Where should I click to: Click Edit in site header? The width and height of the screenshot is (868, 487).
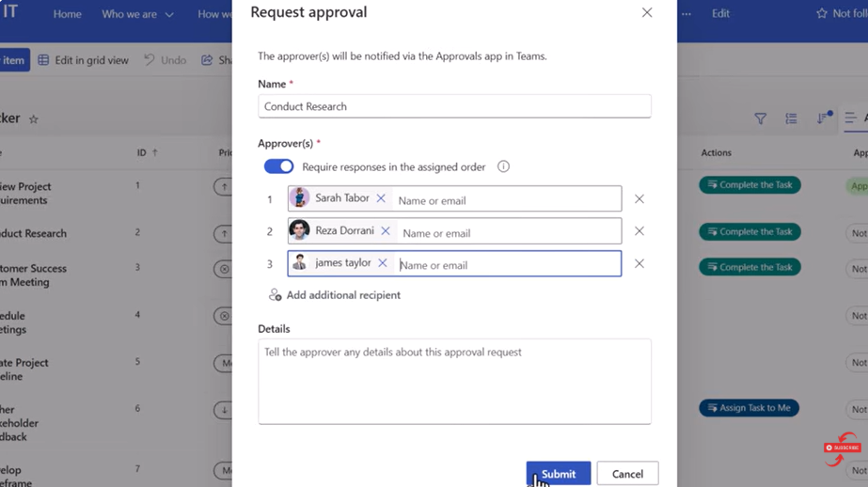click(x=720, y=13)
